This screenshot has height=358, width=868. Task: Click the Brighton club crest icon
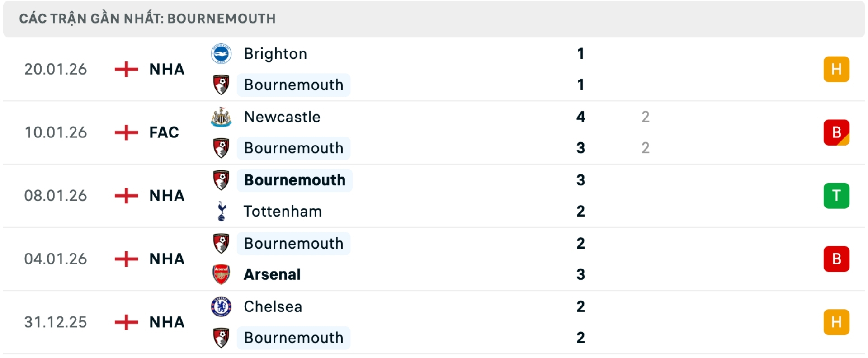[221, 53]
